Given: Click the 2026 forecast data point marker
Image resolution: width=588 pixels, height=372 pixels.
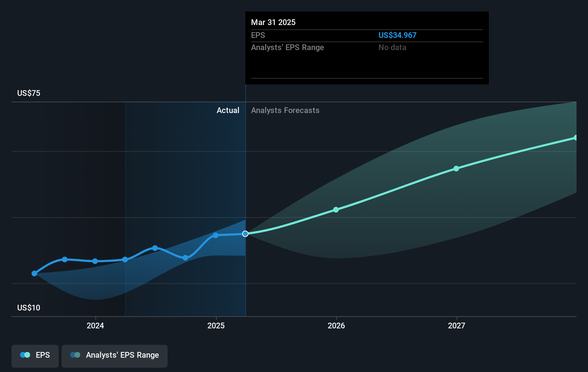Looking at the screenshot, I should [336, 210].
